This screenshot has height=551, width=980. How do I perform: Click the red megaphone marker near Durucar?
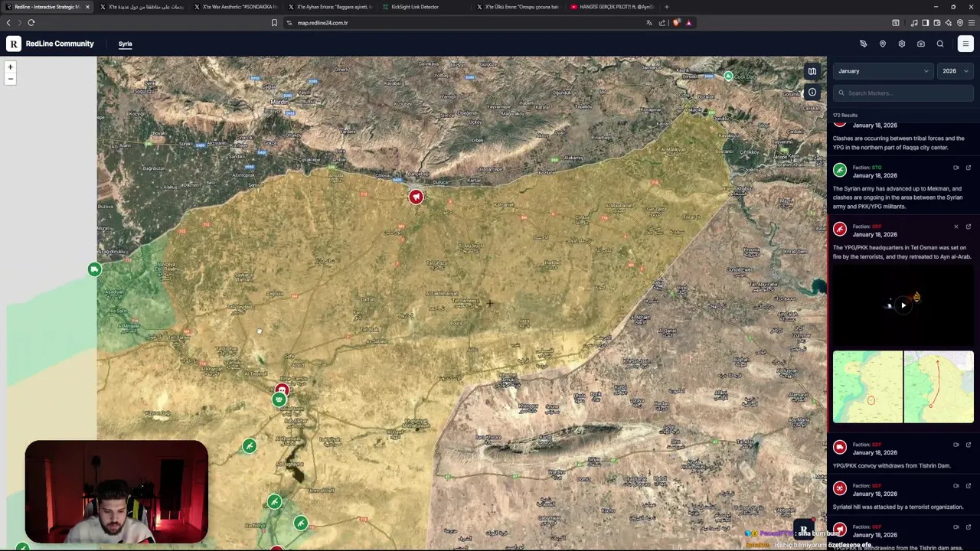pos(416,197)
